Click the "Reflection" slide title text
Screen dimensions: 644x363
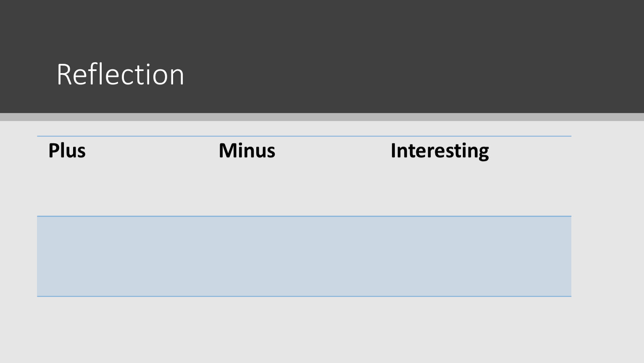[x=121, y=75]
